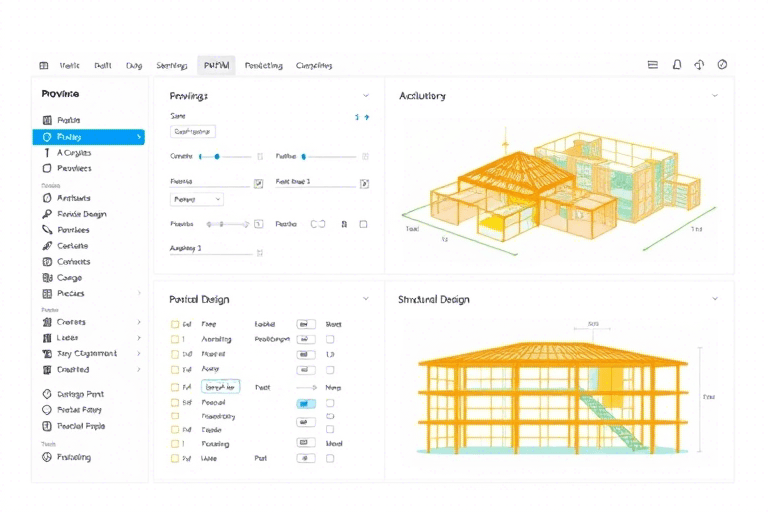Click the Cometa slider handle

219,156
